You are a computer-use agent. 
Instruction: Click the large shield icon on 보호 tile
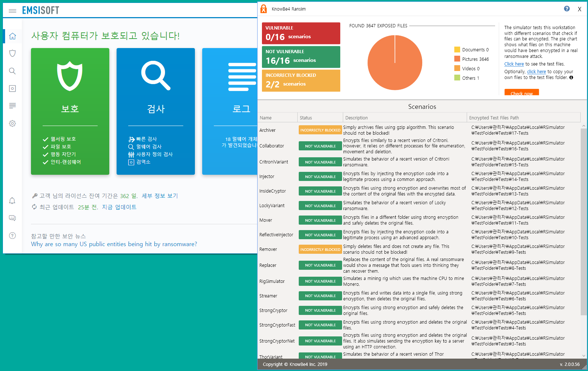[x=70, y=76]
